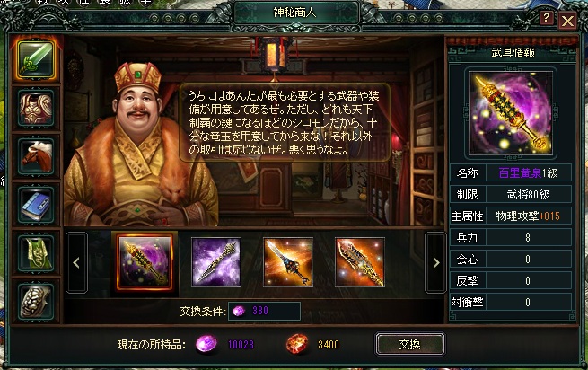
Task: Select the blue book category
Action: 36,205
